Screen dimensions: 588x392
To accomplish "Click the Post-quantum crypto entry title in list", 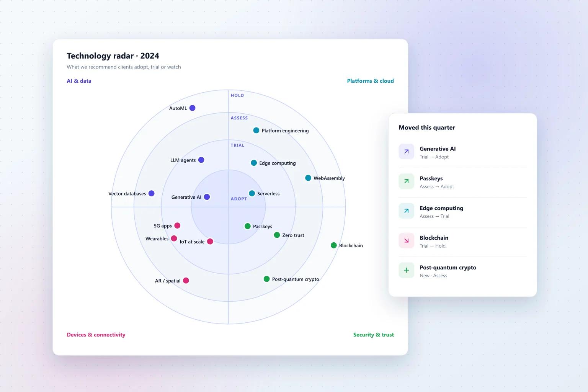I will [x=448, y=268].
